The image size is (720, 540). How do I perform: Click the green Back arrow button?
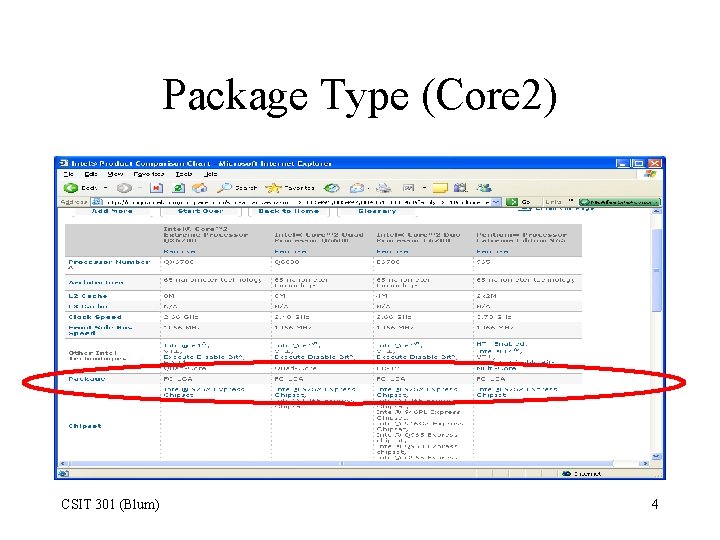(x=71, y=188)
